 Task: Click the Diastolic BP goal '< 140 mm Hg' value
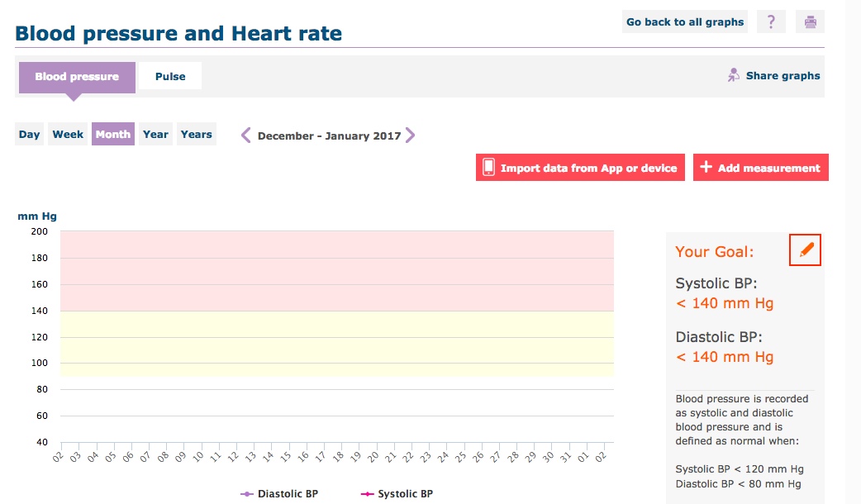pyautogui.click(x=725, y=357)
